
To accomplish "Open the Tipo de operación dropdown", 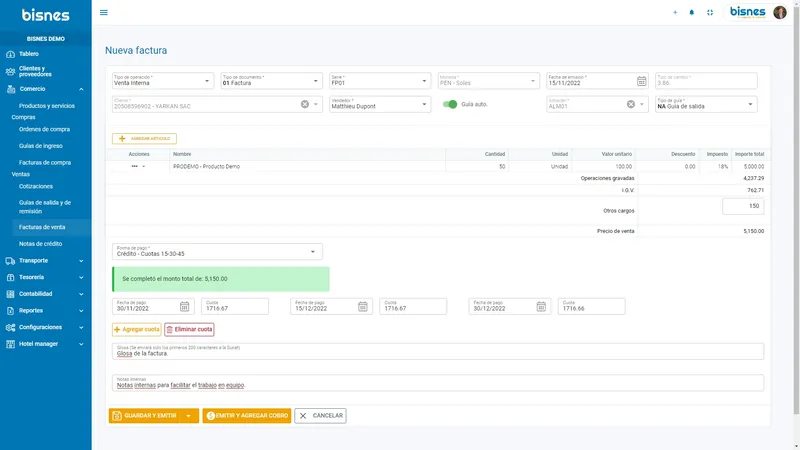I will pyautogui.click(x=163, y=81).
